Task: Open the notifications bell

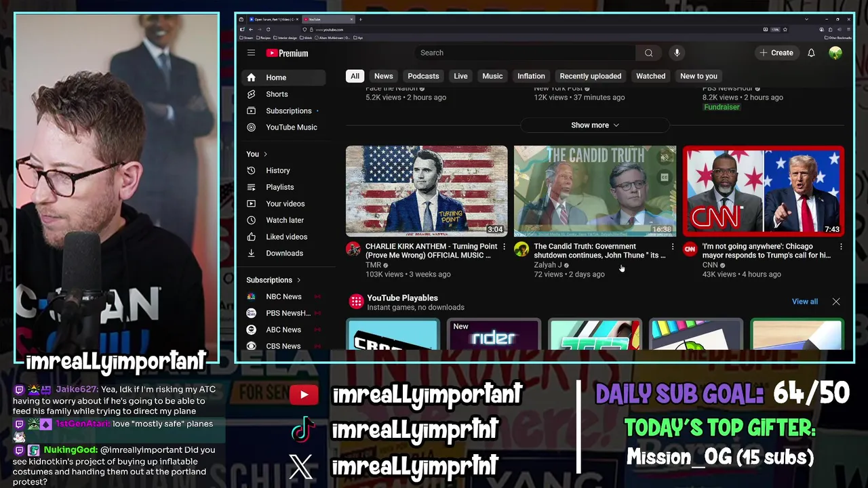Action: (811, 53)
